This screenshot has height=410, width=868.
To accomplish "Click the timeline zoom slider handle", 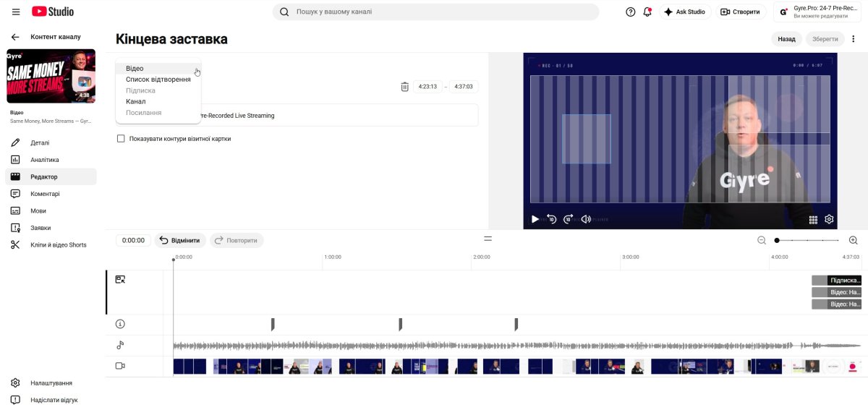I will (777, 240).
